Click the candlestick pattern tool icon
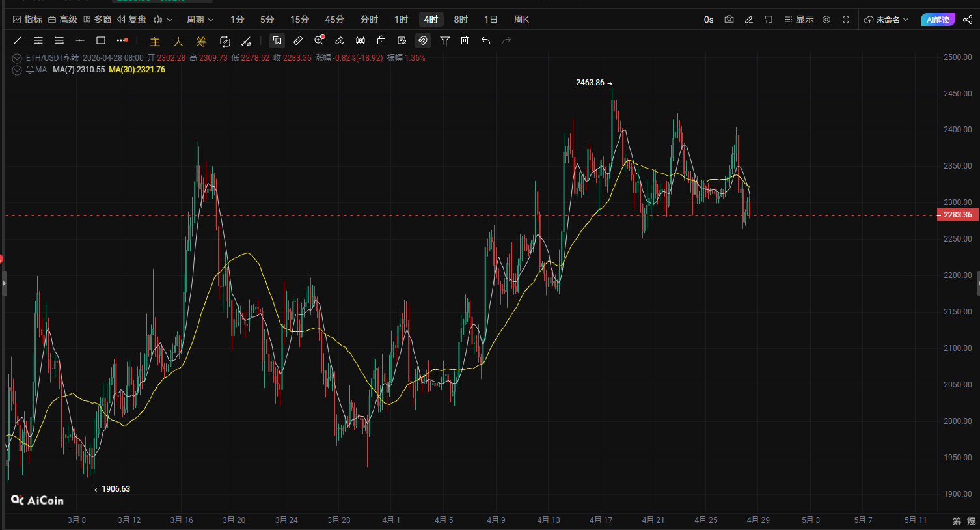 (361, 40)
